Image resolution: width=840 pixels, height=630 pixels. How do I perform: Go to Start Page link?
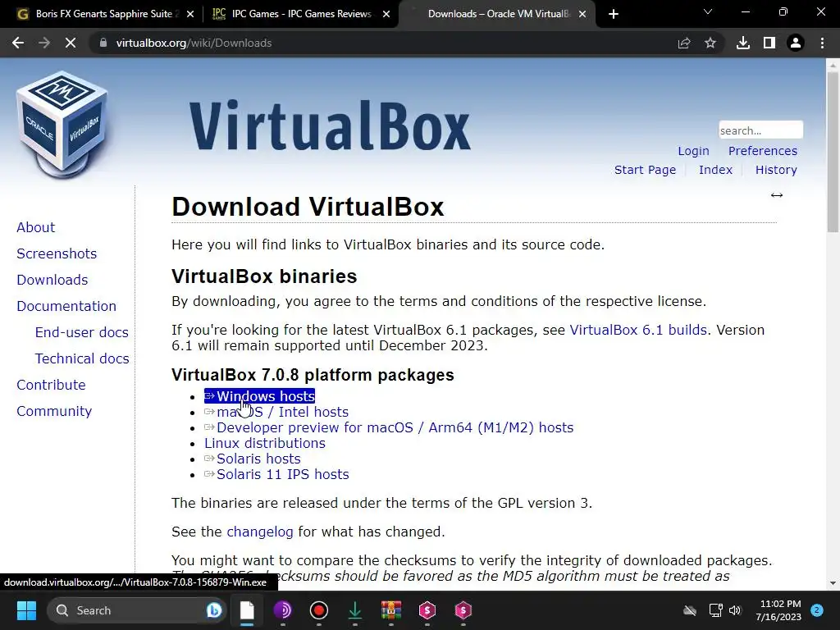(645, 170)
